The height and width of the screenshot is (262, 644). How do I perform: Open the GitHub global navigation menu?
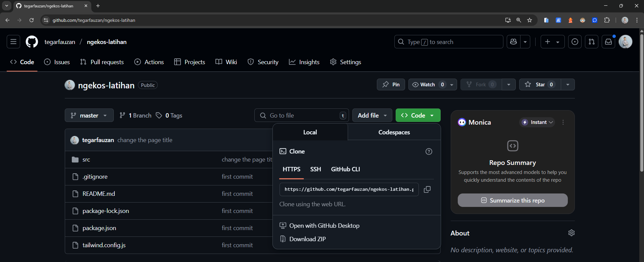13,42
